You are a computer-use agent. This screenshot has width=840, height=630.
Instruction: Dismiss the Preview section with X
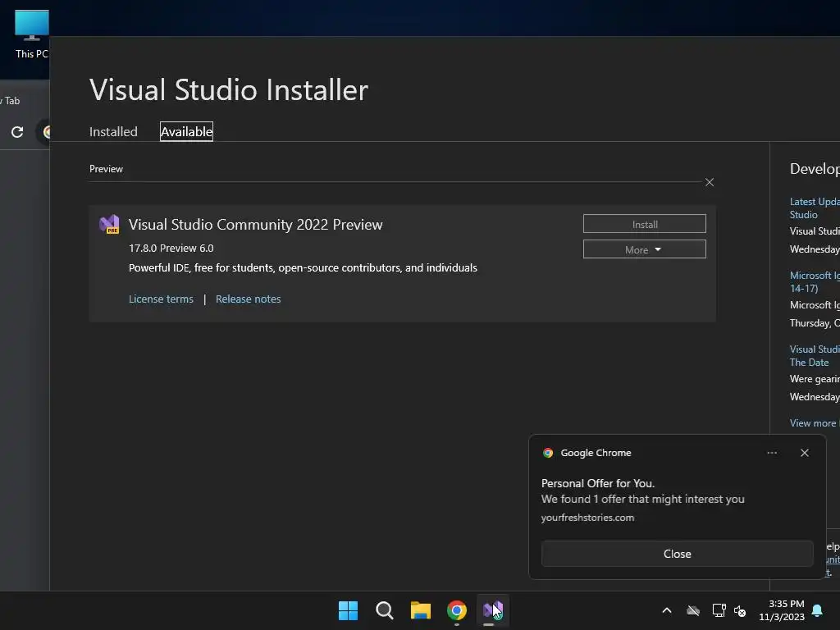click(x=710, y=183)
